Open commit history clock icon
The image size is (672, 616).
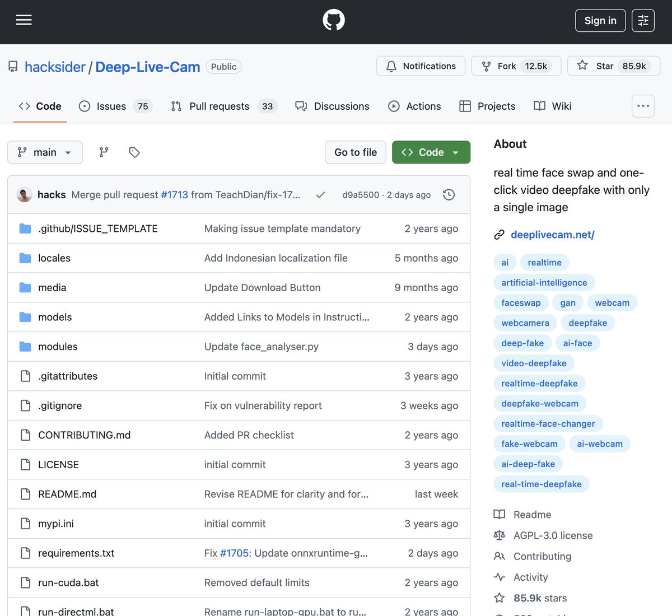pos(449,195)
